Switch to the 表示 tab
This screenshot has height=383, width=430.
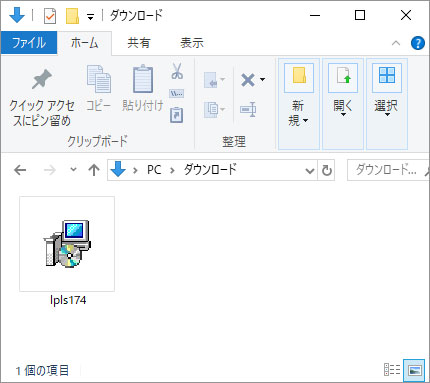pos(192,43)
